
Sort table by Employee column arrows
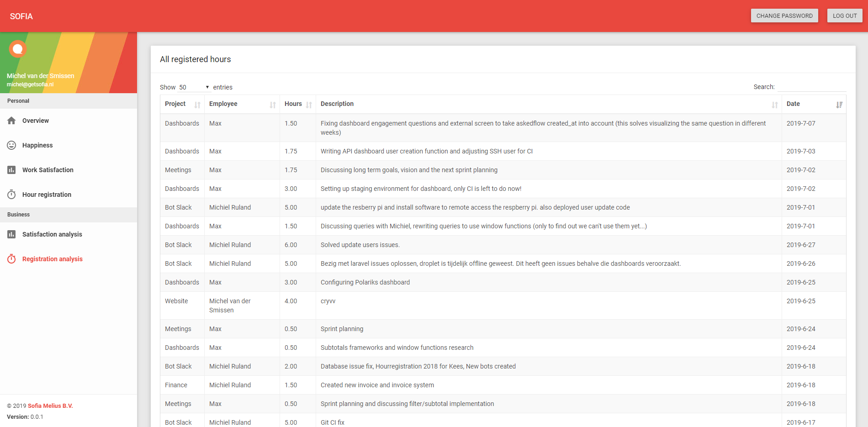(x=273, y=105)
